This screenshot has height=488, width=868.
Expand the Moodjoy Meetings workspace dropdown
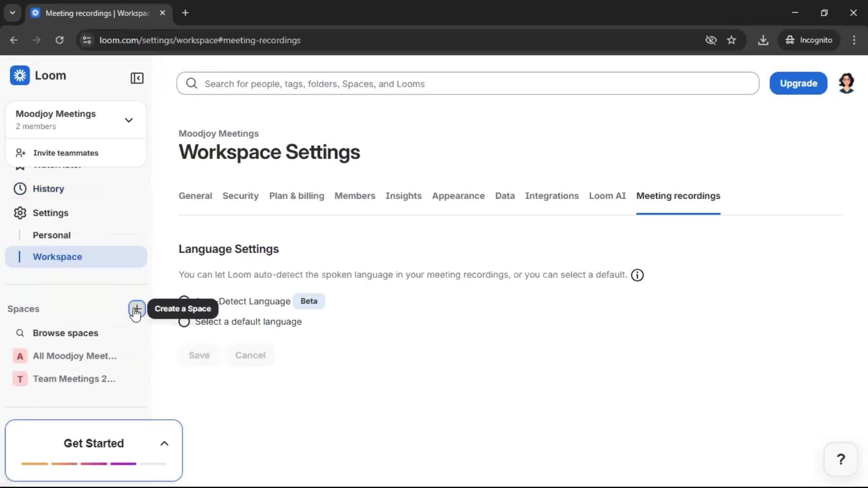[129, 120]
